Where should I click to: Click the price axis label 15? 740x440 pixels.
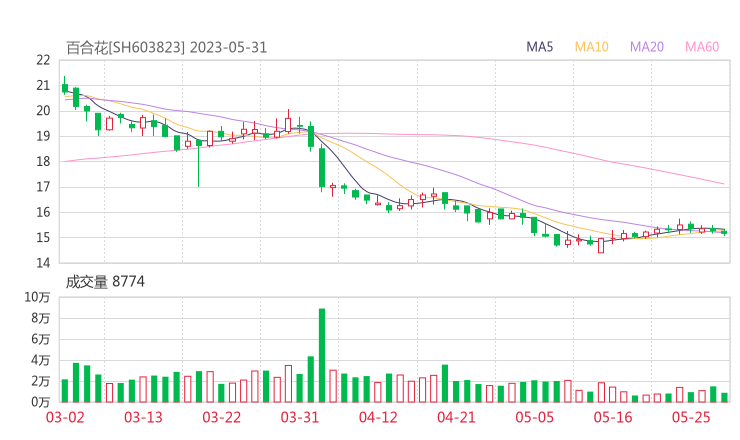point(43,237)
